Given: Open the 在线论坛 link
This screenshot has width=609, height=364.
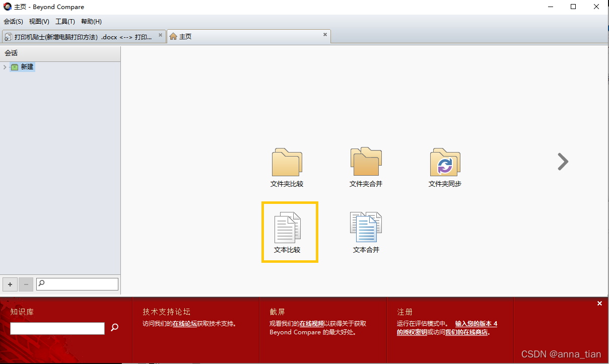Looking at the screenshot, I should (185, 324).
